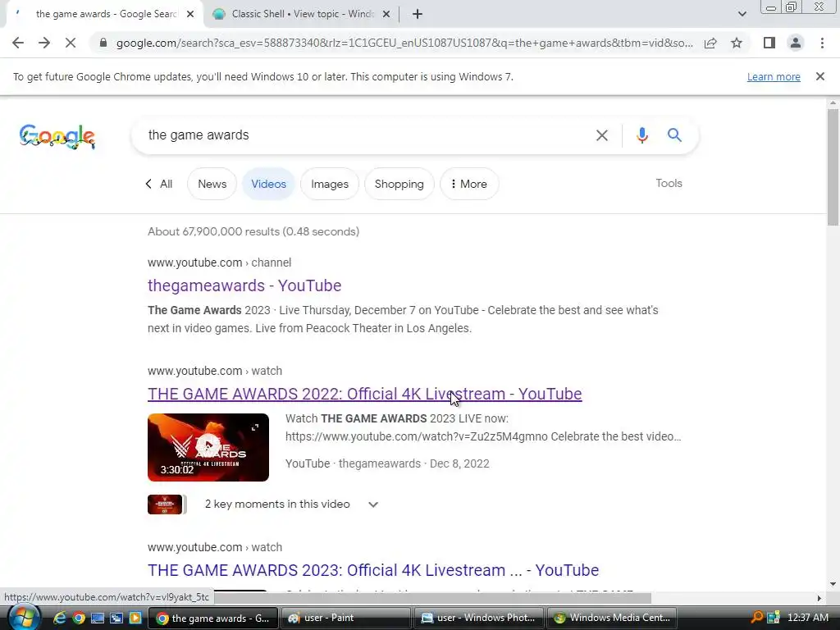The height and width of the screenshot is (630, 840).
Task: Switch to the Windows Media Center window
Action: point(612,618)
